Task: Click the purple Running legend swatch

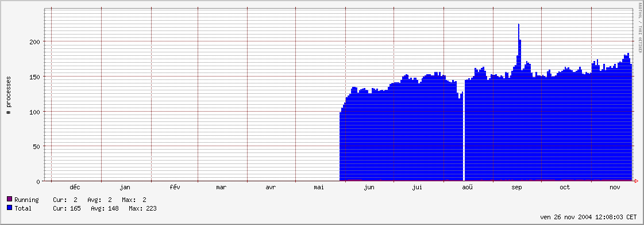Action: 9,200
